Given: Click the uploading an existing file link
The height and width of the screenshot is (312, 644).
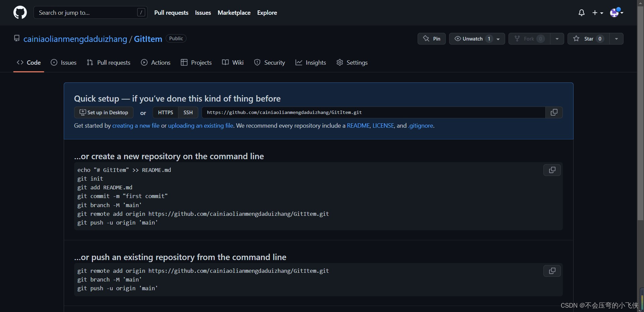Looking at the screenshot, I should [x=201, y=126].
